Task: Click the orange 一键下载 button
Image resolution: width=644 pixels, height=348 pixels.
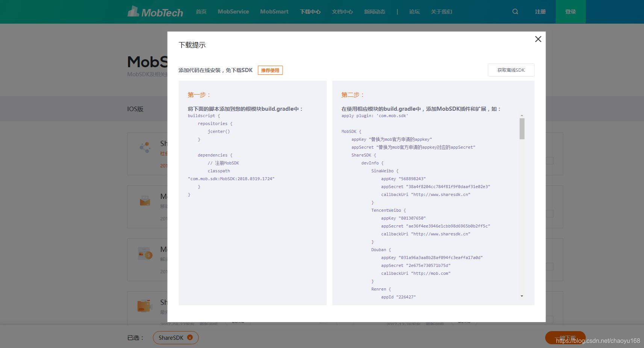Action: tap(565, 337)
